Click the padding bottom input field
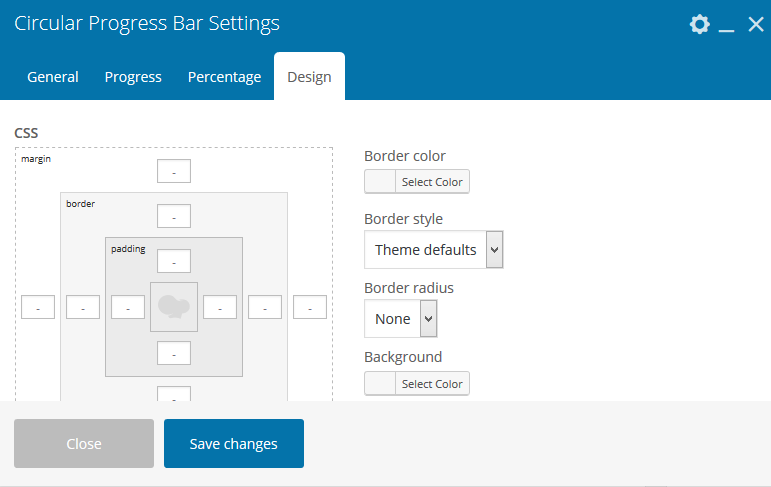This screenshot has width=771, height=487. (174, 353)
